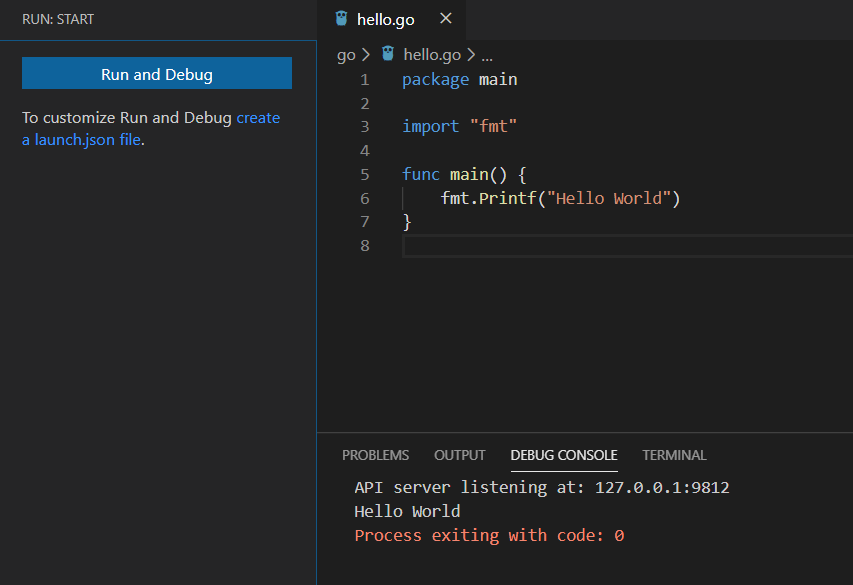Viewport: 853px width, 585px height.
Task: Click the Go gopher icon on hello.go tab
Action: pyautogui.click(x=341, y=19)
